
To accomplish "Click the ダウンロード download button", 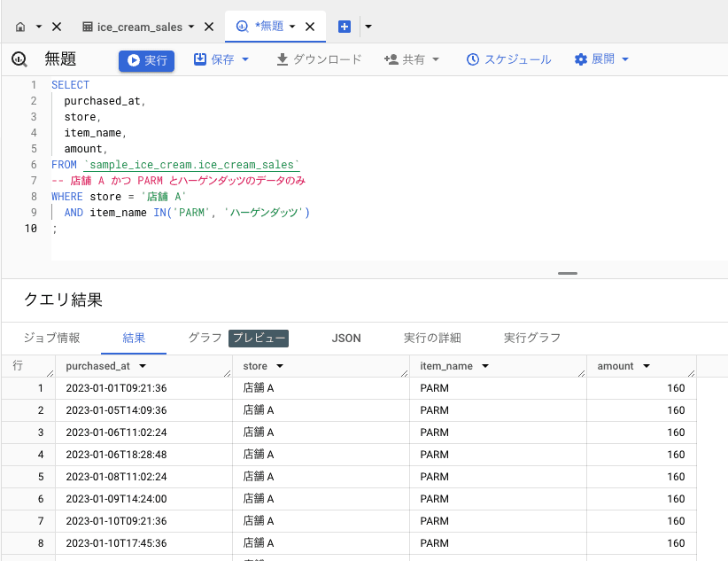I will click(x=319, y=59).
